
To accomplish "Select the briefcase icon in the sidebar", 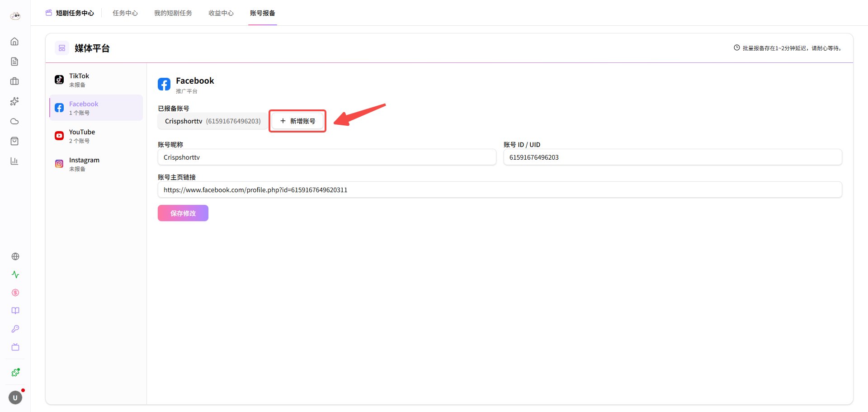I will point(14,81).
